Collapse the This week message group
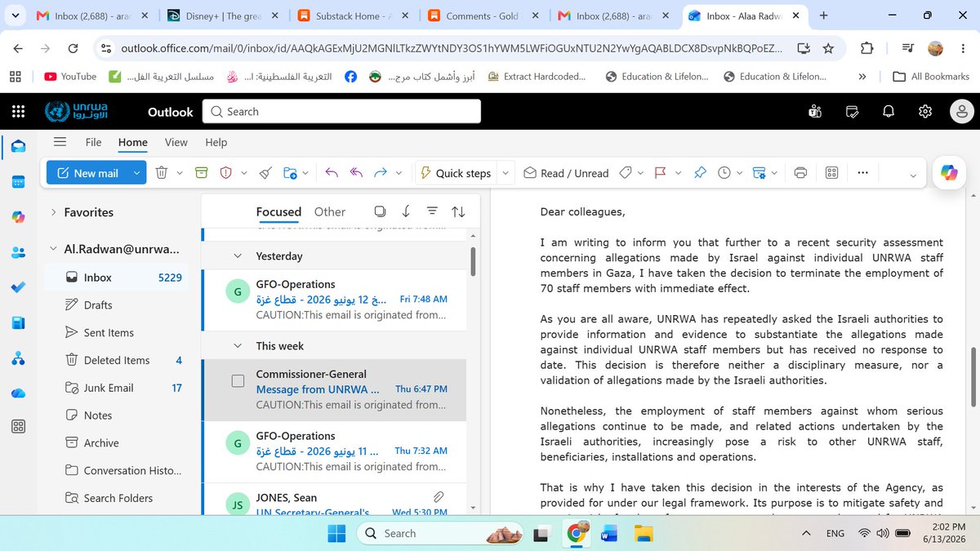Screen dimensions: 980x551 click(x=238, y=346)
